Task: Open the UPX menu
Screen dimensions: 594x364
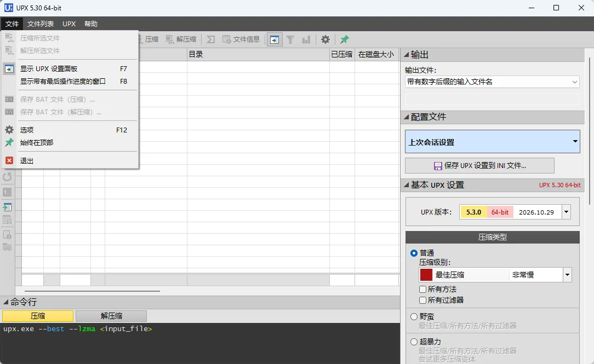Action: coord(69,24)
